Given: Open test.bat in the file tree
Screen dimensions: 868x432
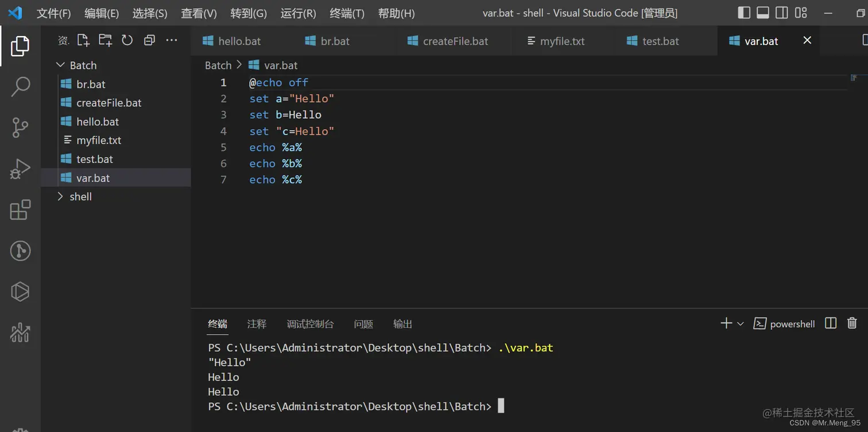Looking at the screenshot, I should (x=115, y=159).
